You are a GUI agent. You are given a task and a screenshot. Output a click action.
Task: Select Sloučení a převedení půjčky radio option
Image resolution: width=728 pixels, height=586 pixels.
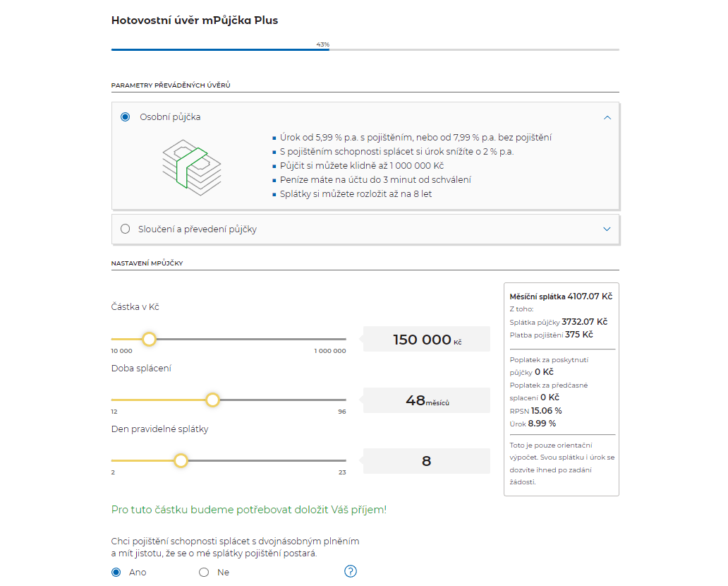tap(126, 229)
